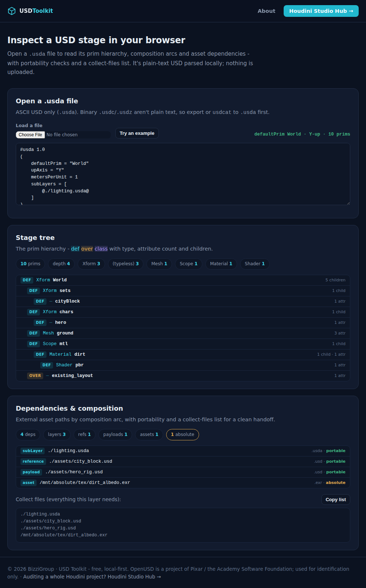Click the DEF badge on World row
This screenshot has width=366, height=588.
(27, 280)
